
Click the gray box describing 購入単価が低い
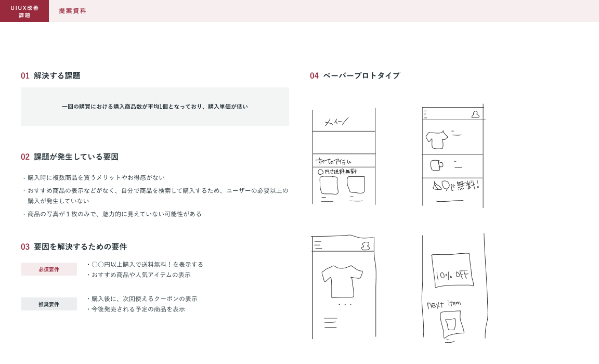coord(154,107)
